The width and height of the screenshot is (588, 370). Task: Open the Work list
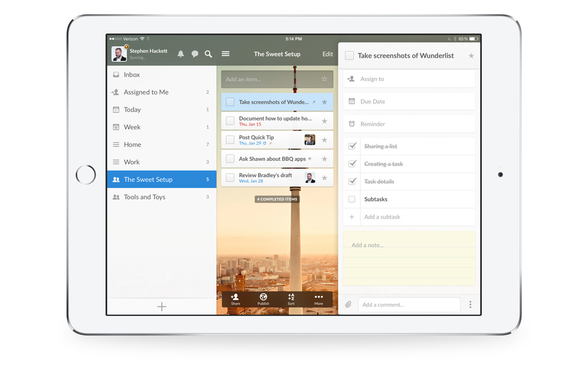click(161, 162)
